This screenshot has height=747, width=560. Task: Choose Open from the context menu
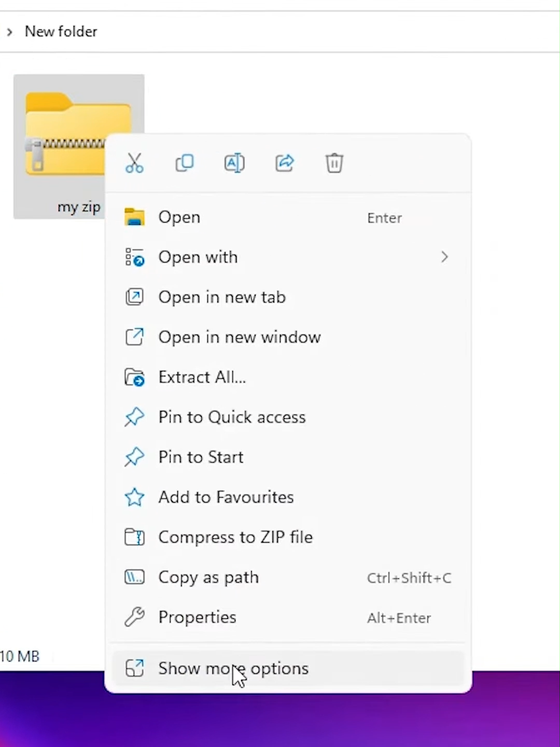coord(288,217)
